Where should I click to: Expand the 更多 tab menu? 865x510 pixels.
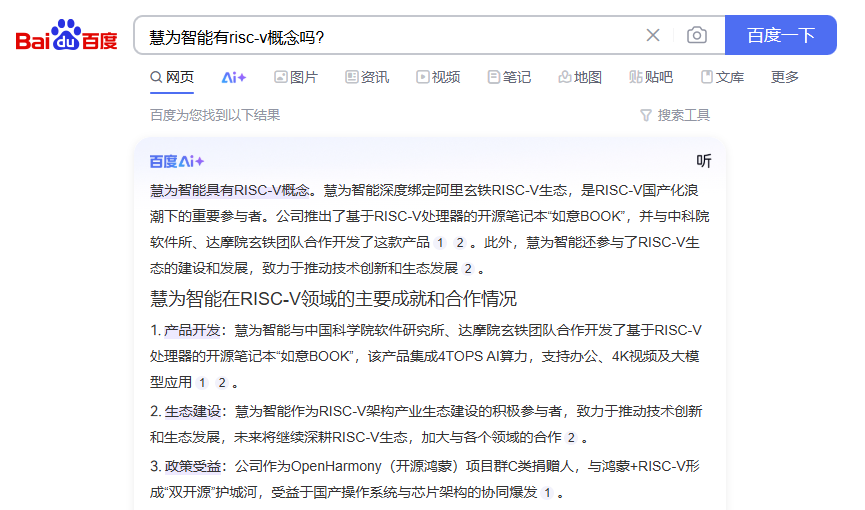coord(784,77)
